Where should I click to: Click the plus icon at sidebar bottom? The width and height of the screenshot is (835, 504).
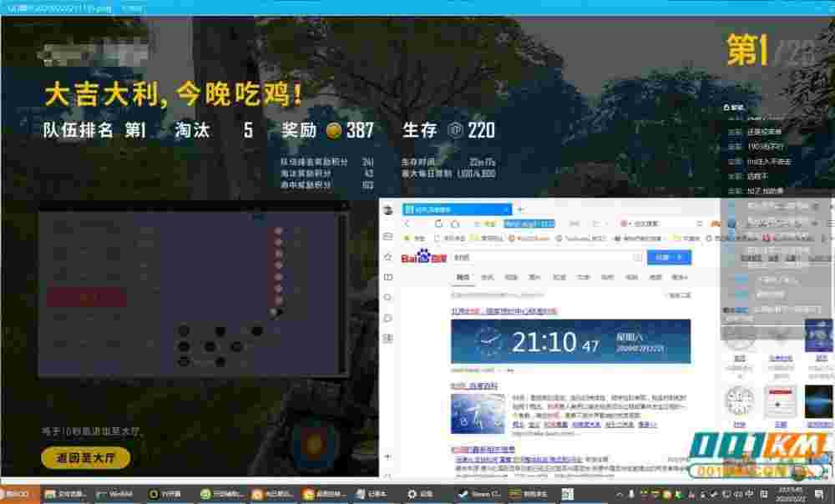point(387,456)
